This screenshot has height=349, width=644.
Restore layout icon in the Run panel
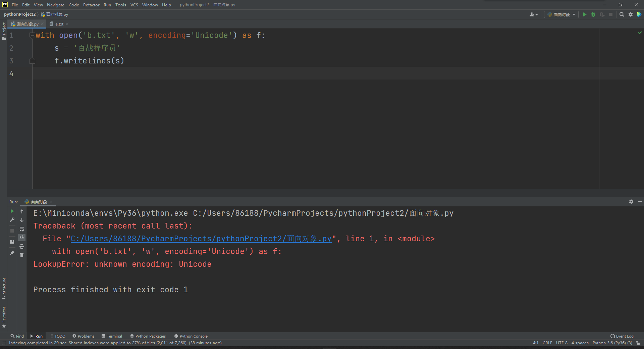point(12,242)
